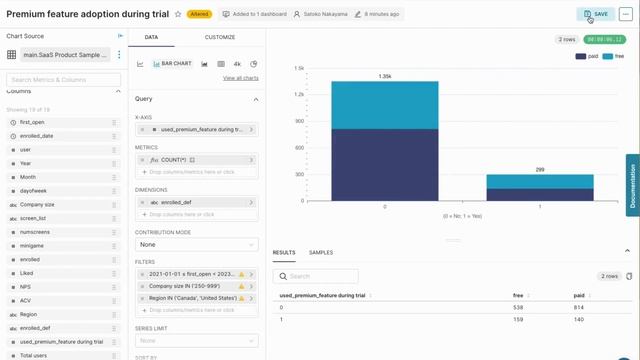
Task: Open the Contribution Mode dropdown
Action: (x=196, y=244)
